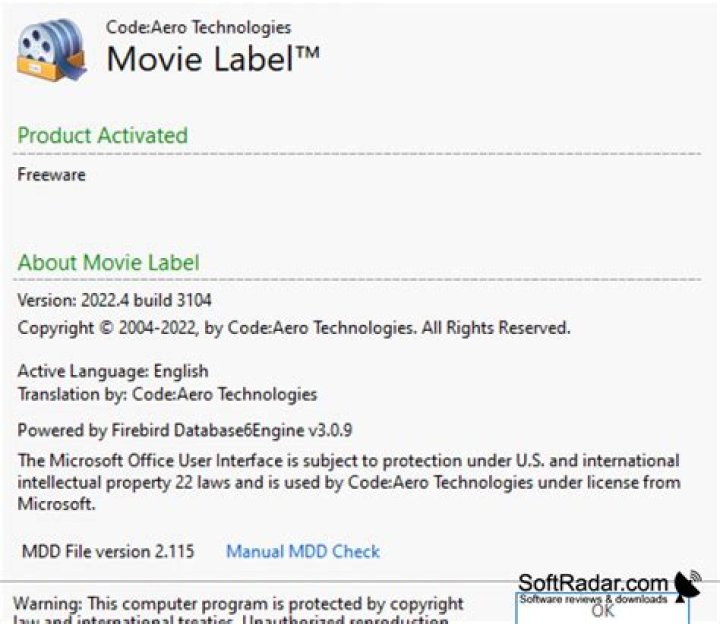Select the About Movie Label heading
Image resolution: width=720 pixels, height=624 pixels.
[108, 263]
